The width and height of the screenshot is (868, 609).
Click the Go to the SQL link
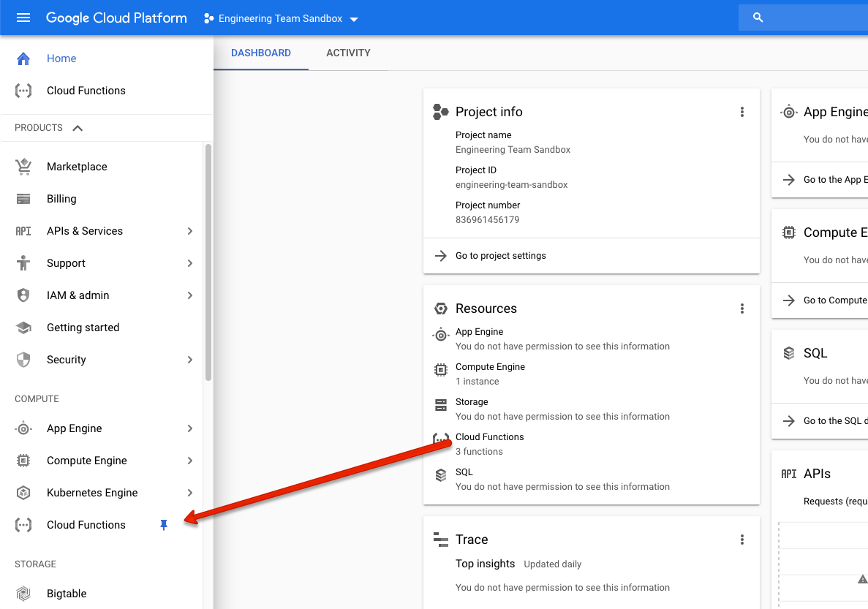pos(835,421)
